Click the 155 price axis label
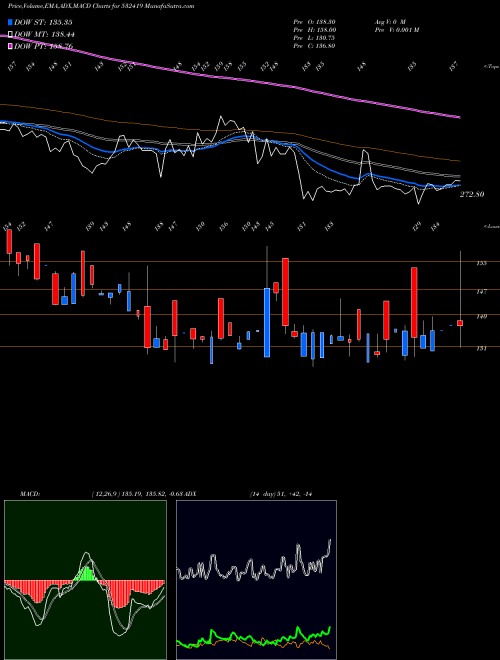This screenshot has width=500, height=660. point(481,263)
